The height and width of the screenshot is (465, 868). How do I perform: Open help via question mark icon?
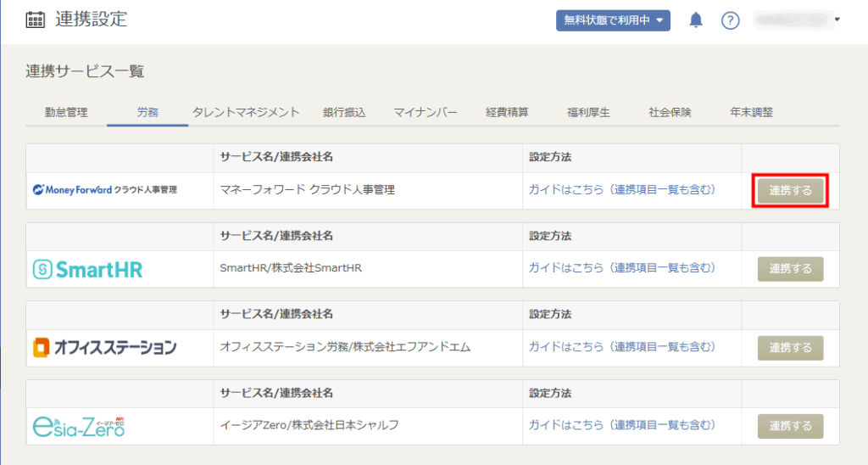pos(730,20)
